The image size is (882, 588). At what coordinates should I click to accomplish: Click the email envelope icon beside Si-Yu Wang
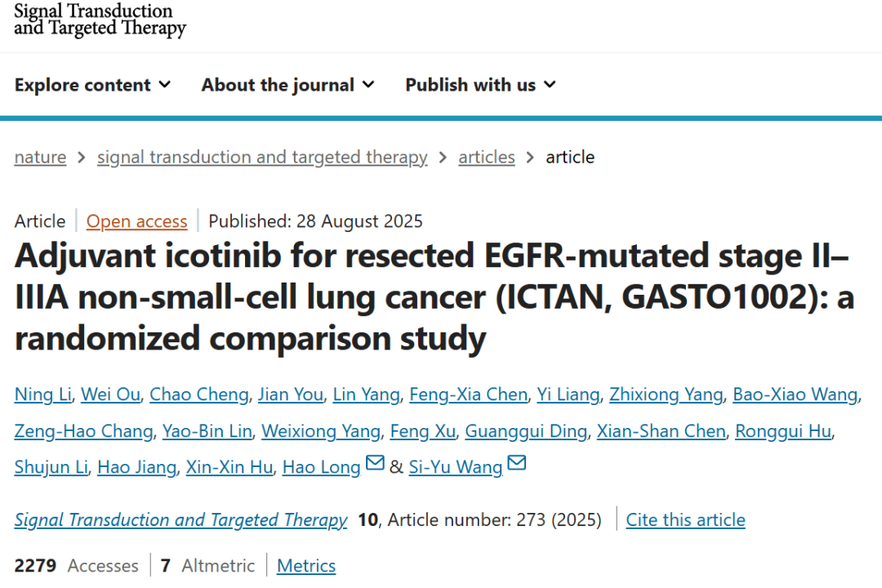[x=517, y=464]
